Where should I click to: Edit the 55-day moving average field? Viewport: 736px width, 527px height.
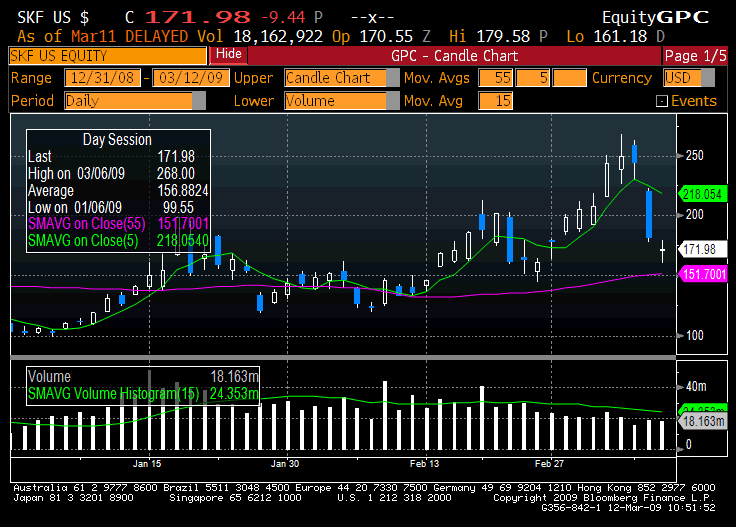(496, 78)
